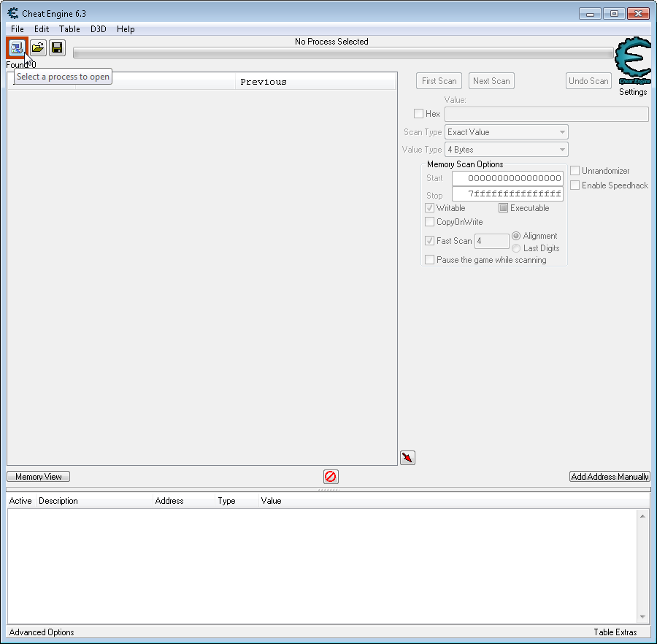657x644 pixels.
Task: Click the panel splitter grip dots
Action: tap(328, 489)
